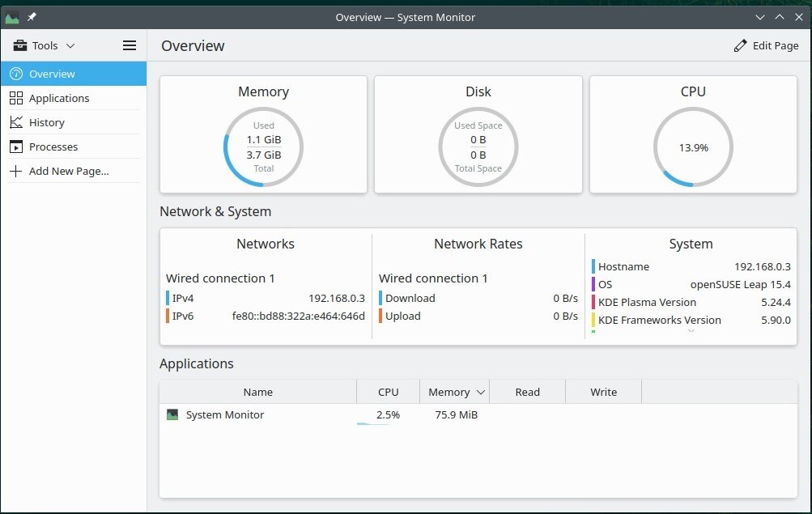
Task: Click Wired connection 1 under Networks
Action: pos(220,278)
